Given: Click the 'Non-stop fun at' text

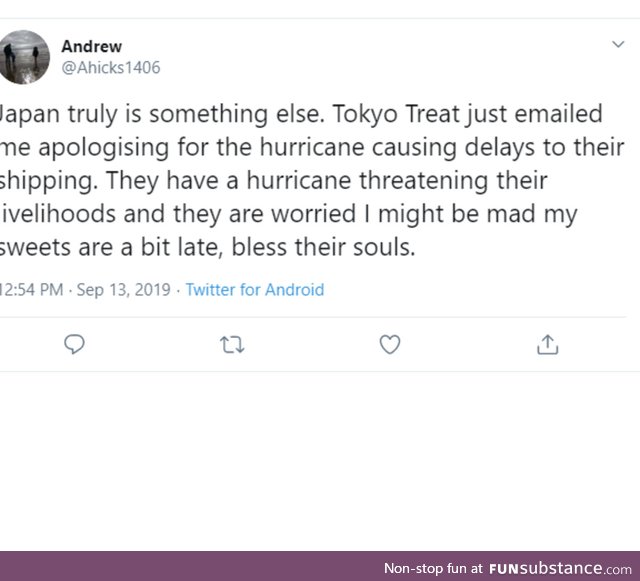Looking at the screenshot, I should 433,568.
